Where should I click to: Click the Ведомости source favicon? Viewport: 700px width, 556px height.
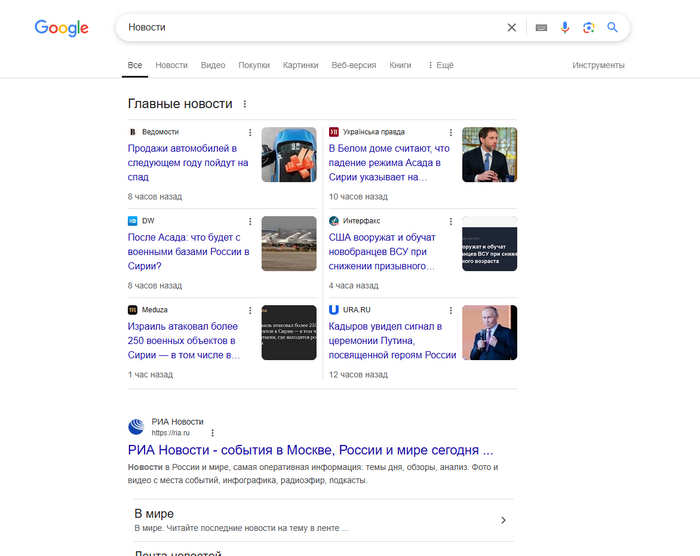[x=132, y=132]
